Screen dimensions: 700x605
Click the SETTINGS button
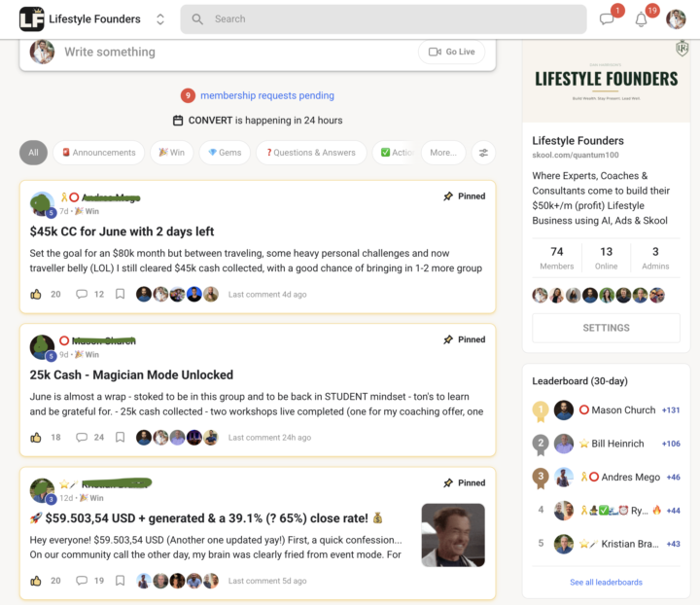pyautogui.click(x=606, y=328)
